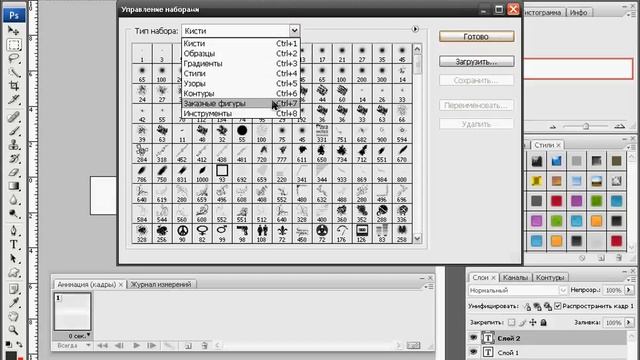The height and width of the screenshot is (360, 640).
Task: Toggle unify layer visibility icon
Action: pos(537,306)
